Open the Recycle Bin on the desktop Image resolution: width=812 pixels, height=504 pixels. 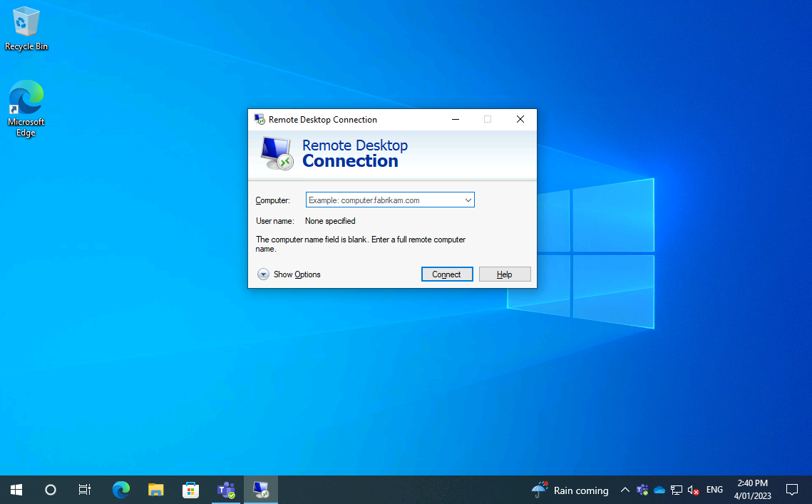[x=26, y=21]
